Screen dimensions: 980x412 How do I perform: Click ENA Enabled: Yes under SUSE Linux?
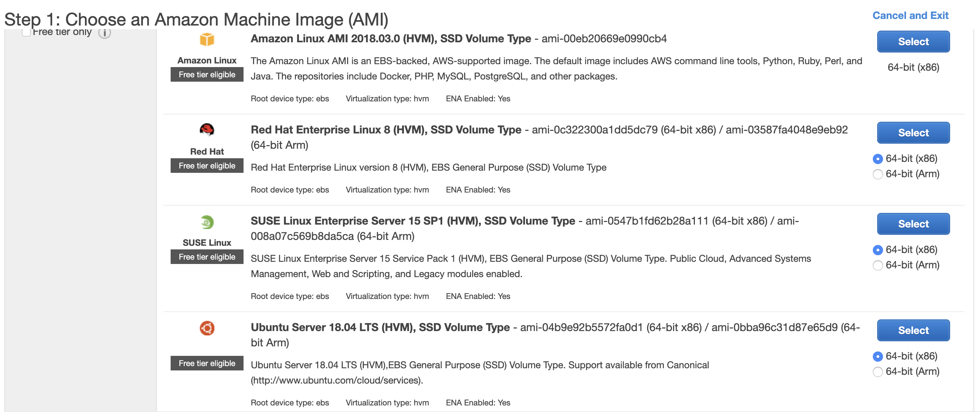478,297
